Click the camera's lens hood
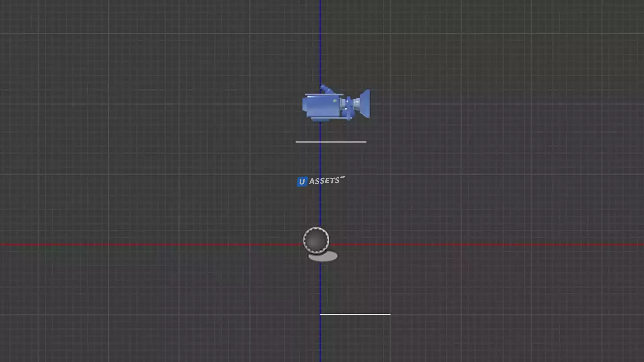Image resolution: width=644 pixels, height=362 pixels. pos(365,104)
